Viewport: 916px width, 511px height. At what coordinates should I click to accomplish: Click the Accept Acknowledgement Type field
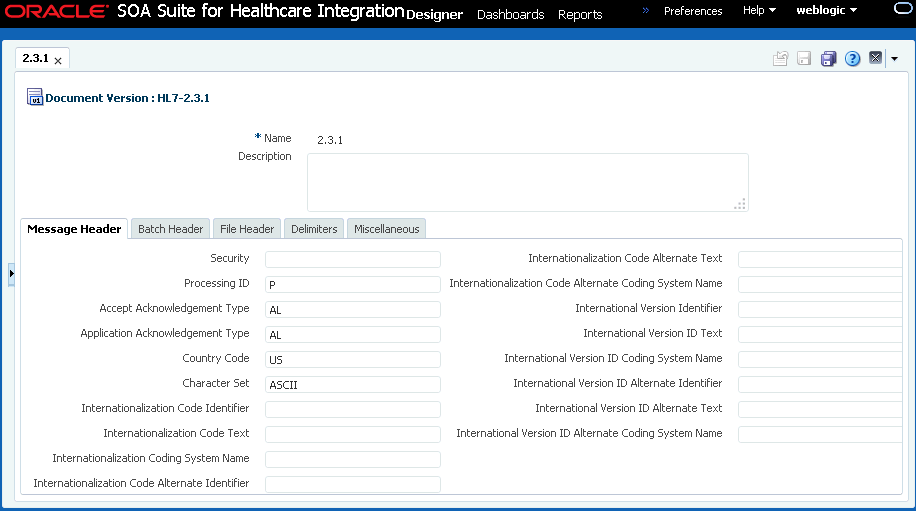coord(353,310)
